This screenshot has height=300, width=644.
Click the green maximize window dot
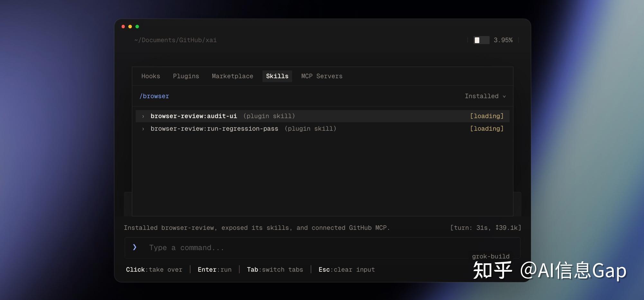click(x=137, y=27)
